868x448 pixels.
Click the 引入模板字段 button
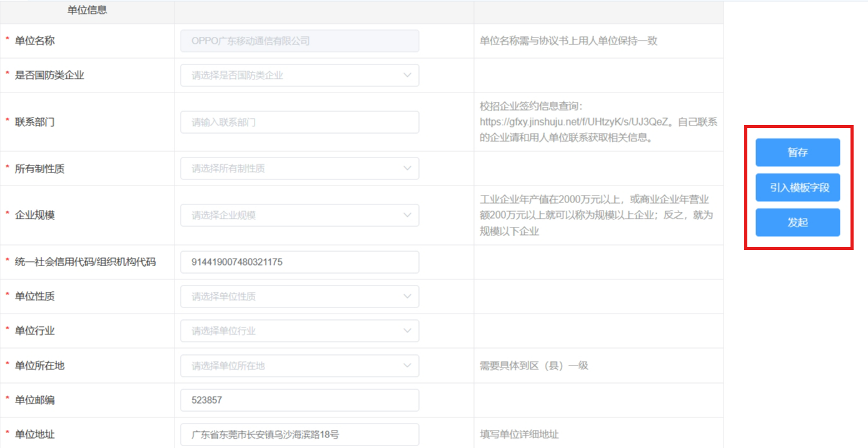[797, 187]
